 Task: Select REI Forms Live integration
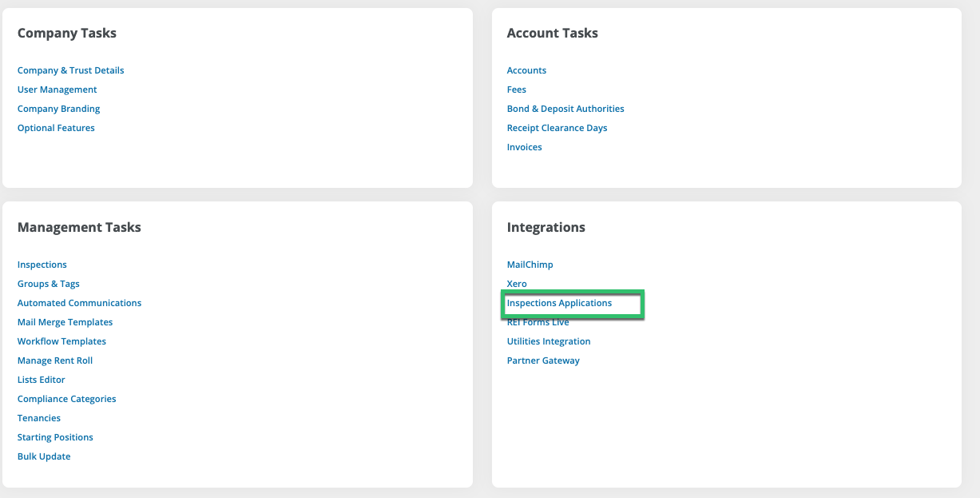(538, 322)
